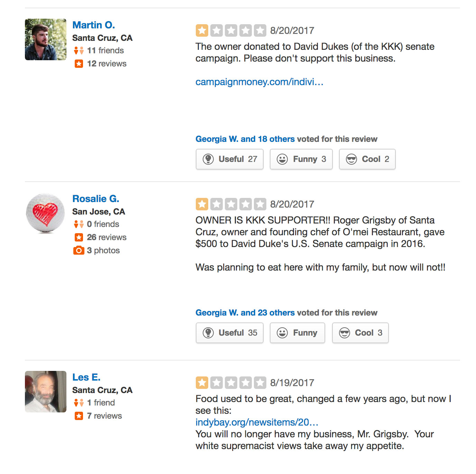Screen dimensions: 476x474
Task: Click the star icon beside 26 reviews
Action: coord(79,237)
